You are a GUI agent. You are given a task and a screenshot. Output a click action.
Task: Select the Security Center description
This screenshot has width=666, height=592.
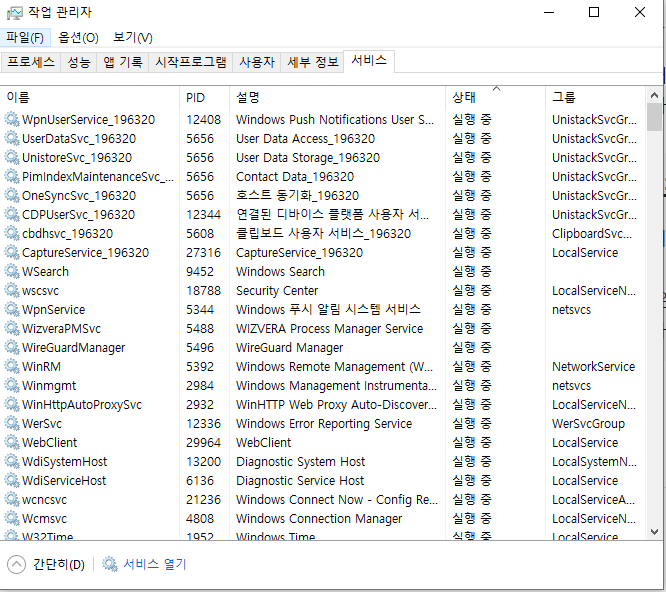(x=277, y=290)
